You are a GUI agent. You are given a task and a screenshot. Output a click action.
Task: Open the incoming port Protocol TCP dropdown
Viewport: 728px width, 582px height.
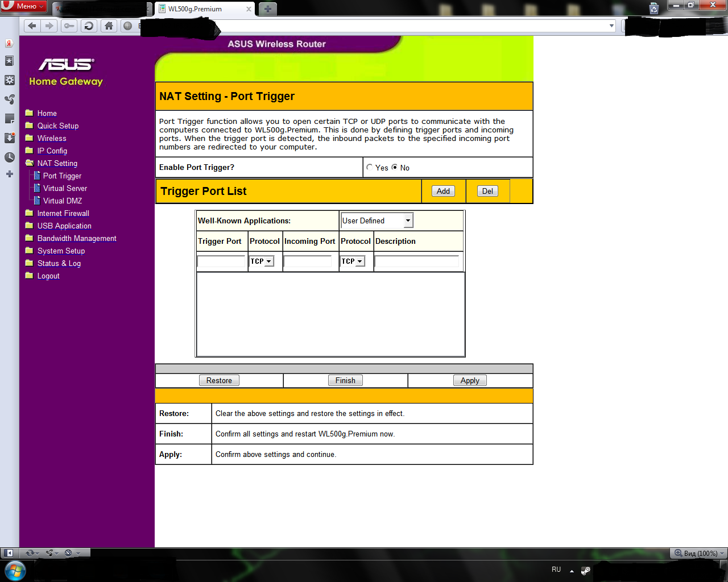click(353, 261)
